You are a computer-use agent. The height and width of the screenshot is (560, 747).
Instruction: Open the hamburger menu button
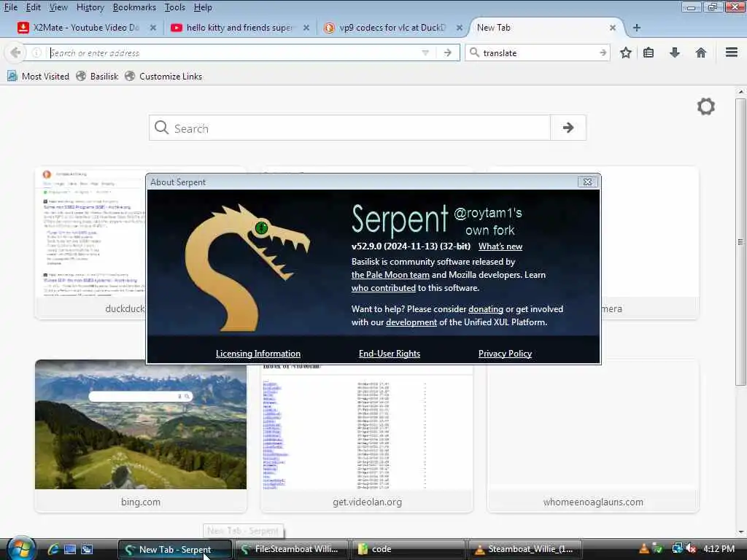click(x=732, y=52)
